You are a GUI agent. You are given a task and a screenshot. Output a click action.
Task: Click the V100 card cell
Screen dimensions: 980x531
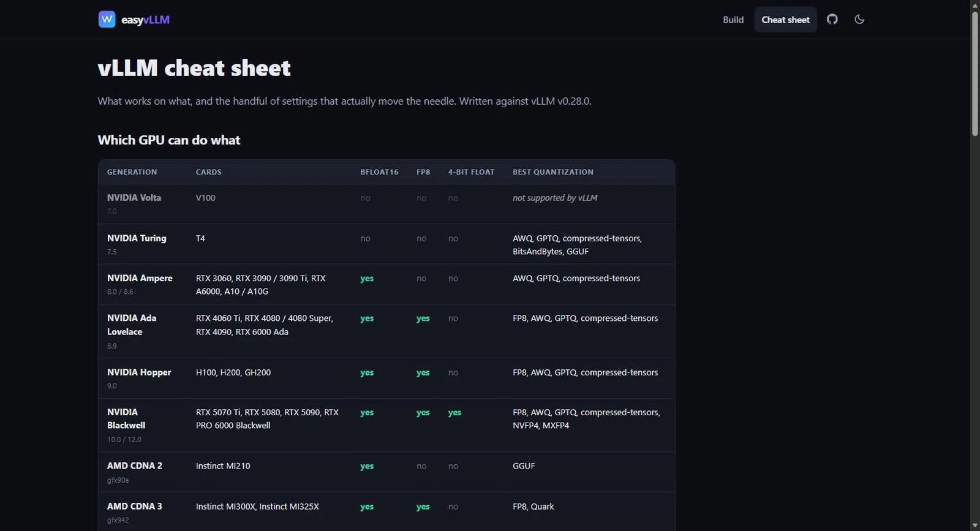tap(206, 198)
